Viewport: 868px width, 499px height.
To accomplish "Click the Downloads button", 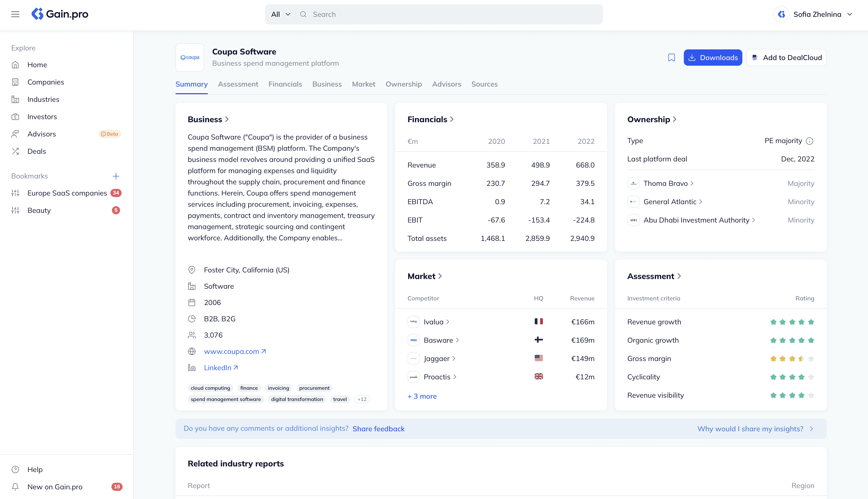I will pyautogui.click(x=713, y=58).
